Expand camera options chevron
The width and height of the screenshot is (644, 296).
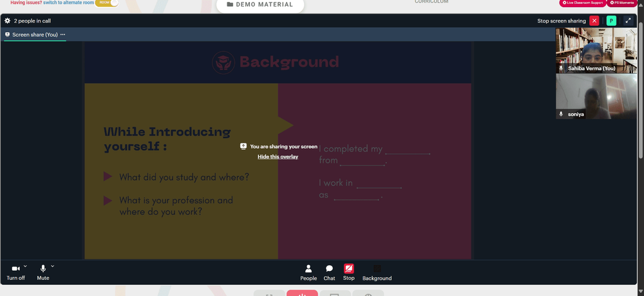[x=25, y=266]
